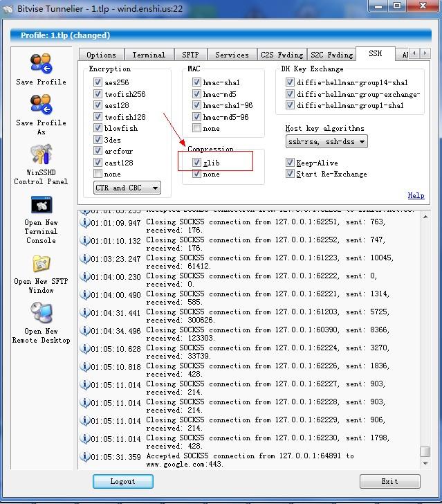Switch to C2S Fwding tab
Viewport: 442px width, 504px height.
coord(282,55)
